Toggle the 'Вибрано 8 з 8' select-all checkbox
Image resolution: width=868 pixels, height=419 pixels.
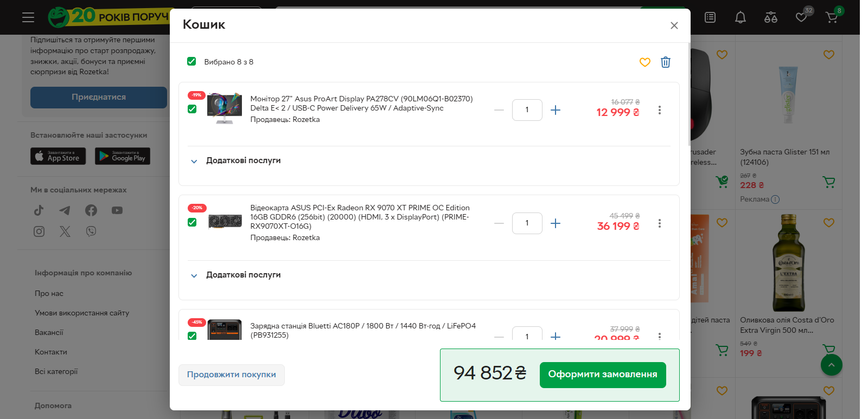coord(192,61)
